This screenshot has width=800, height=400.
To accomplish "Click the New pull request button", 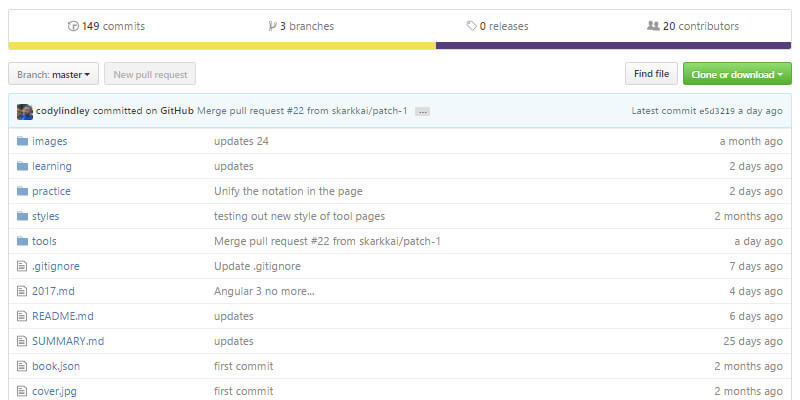I will [150, 74].
